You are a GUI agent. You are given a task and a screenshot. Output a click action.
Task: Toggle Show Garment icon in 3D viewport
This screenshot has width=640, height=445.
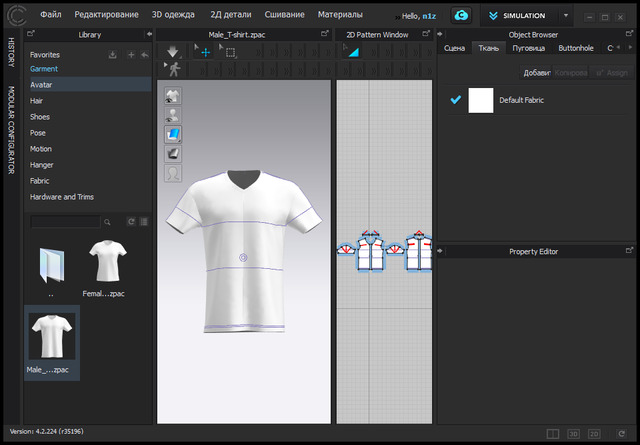(173, 96)
